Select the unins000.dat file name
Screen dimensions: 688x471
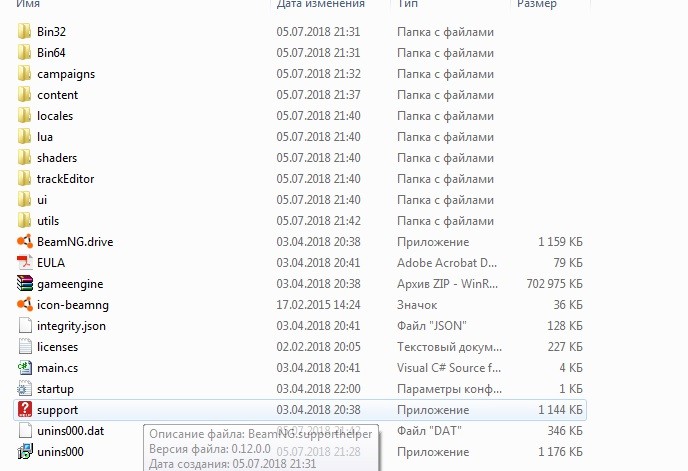coord(71,431)
